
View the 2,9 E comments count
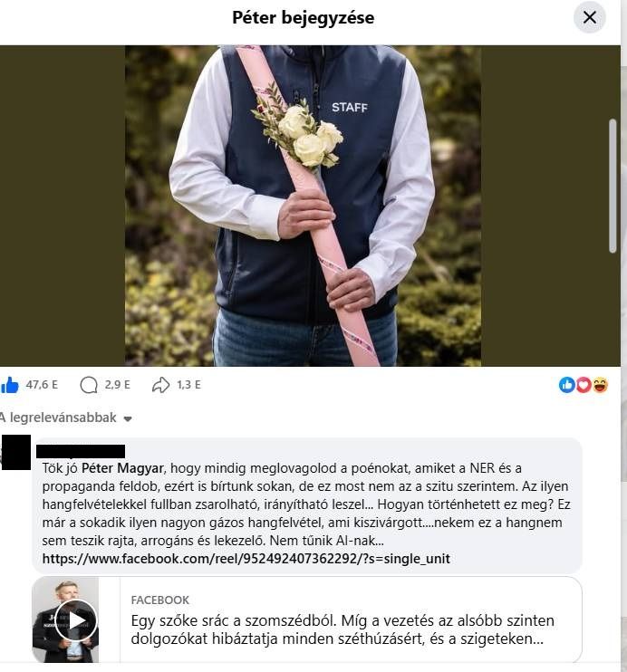117,385
